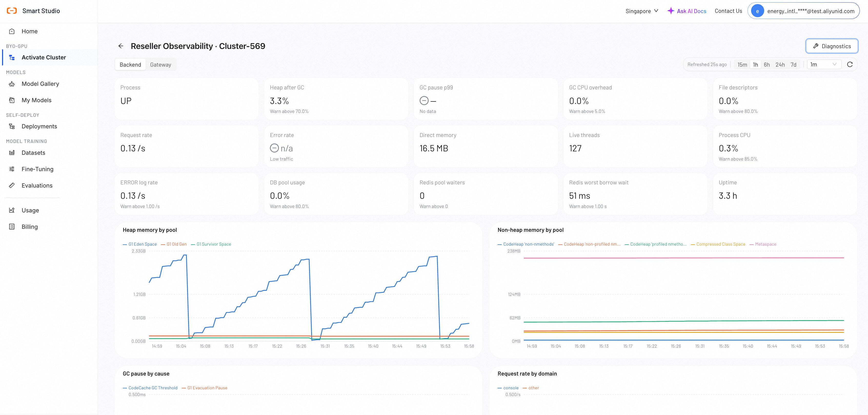
Task: Open Usage sidebar icon
Action: [12, 210]
